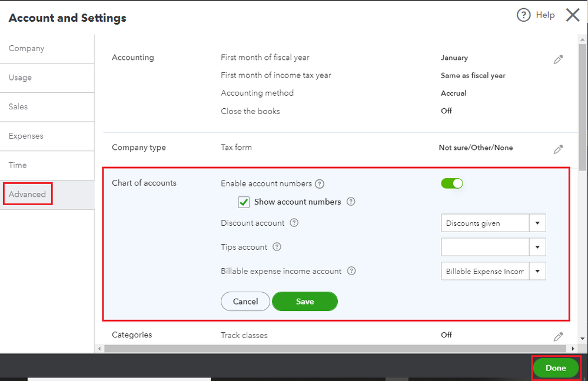The image size is (588, 381).
Task: Click the horizontal scrollbar at bottom
Action: [330, 349]
